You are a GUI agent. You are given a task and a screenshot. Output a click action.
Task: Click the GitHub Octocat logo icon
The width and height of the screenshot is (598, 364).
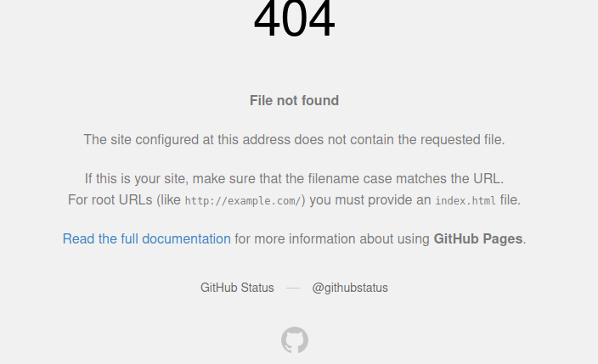[295, 339]
